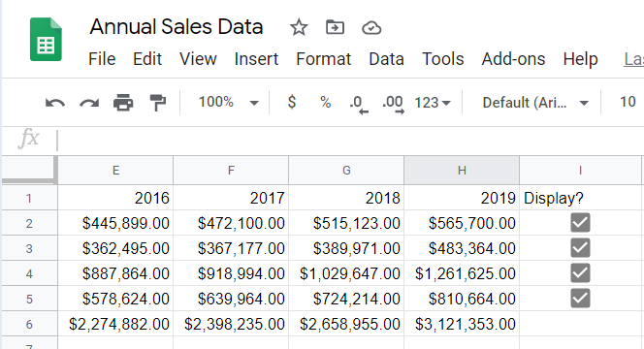Open the Add-ons menu
644x349 pixels.
pos(513,59)
